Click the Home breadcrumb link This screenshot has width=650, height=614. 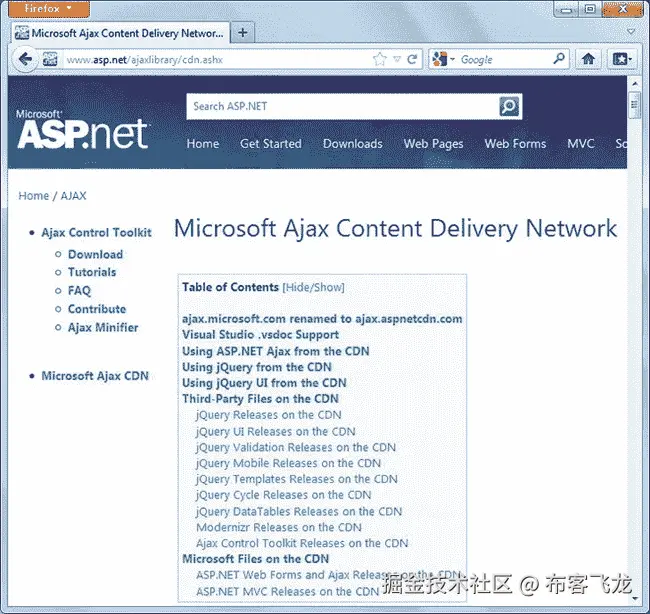point(34,196)
